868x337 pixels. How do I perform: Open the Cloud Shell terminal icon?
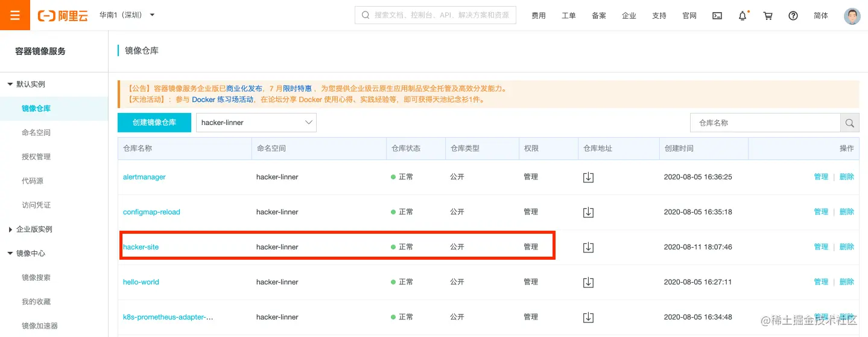point(717,16)
